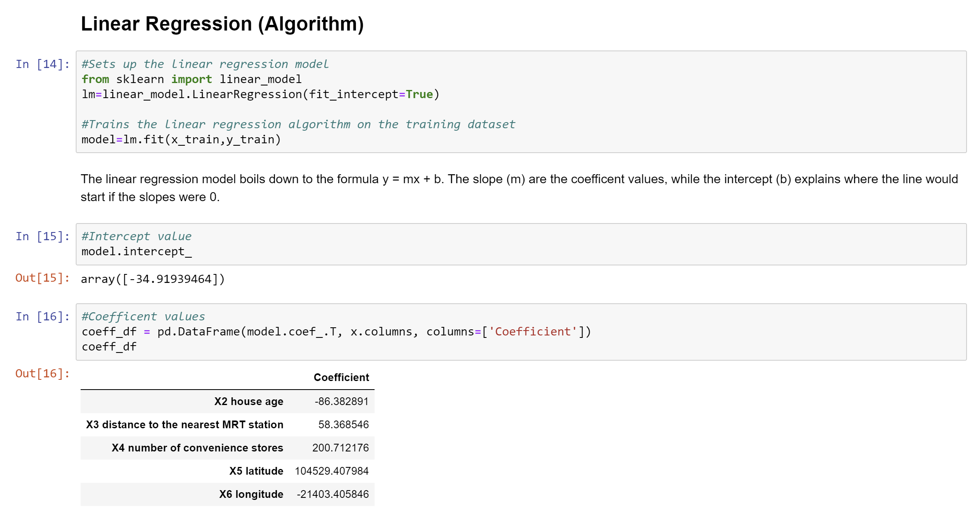Click the X5 latitude coefficient value
This screenshot has width=980, height=517.
[x=331, y=471]
